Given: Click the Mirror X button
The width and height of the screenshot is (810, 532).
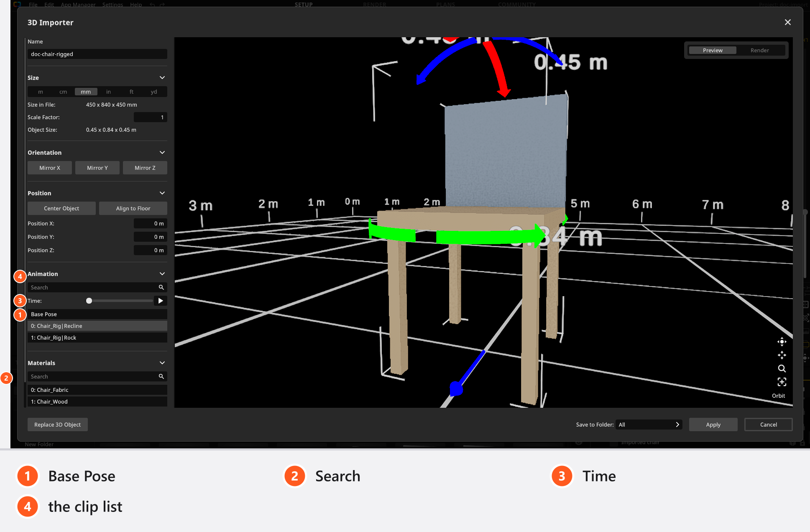Looking at the screenshot, I should (50, 168).
